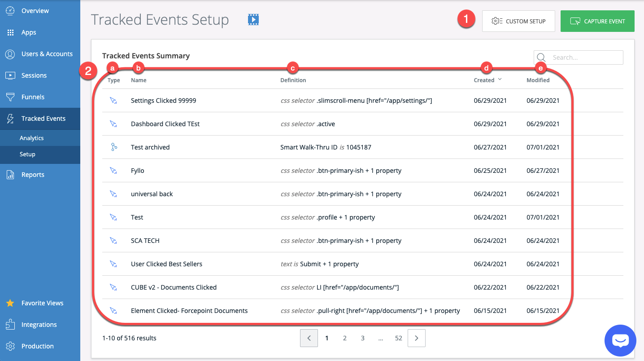Go to previous results page
The width and height of the screenshot is (644, 361).
click(x=309, y=338)
